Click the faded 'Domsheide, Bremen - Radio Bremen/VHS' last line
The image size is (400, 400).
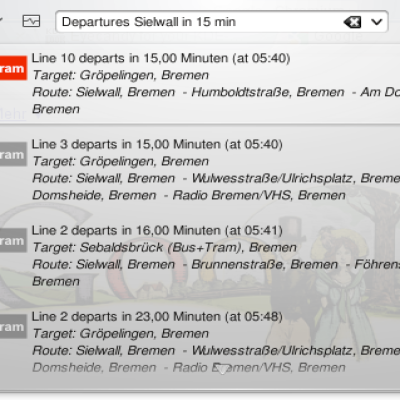pyautogui.click(x=189, y=367)
